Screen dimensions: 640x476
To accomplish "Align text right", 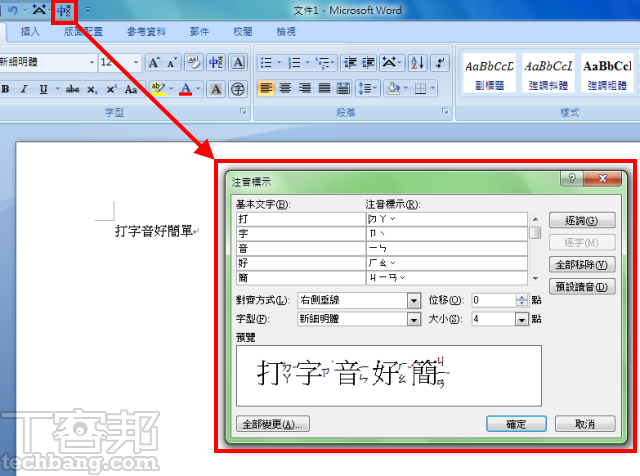I will (304, 88).
